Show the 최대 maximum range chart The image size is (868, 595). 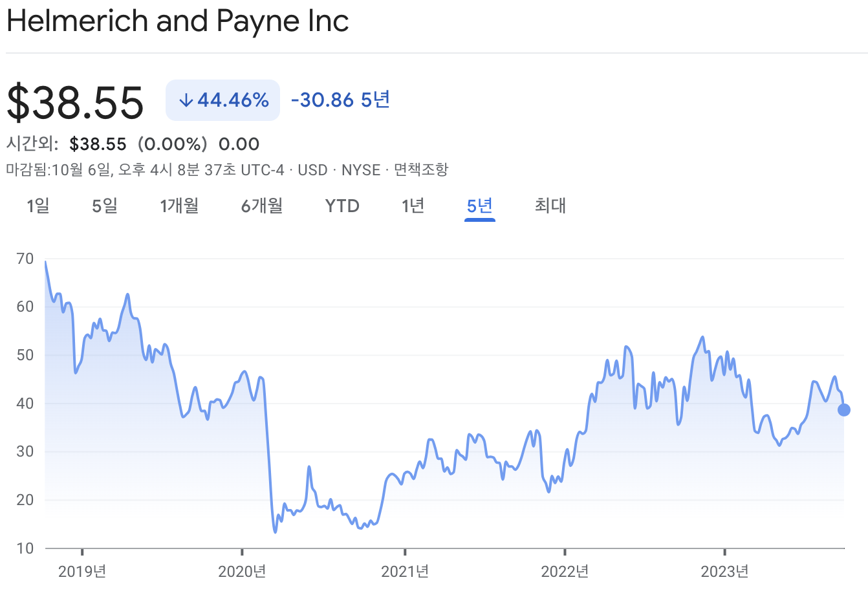tap(550, 206)
